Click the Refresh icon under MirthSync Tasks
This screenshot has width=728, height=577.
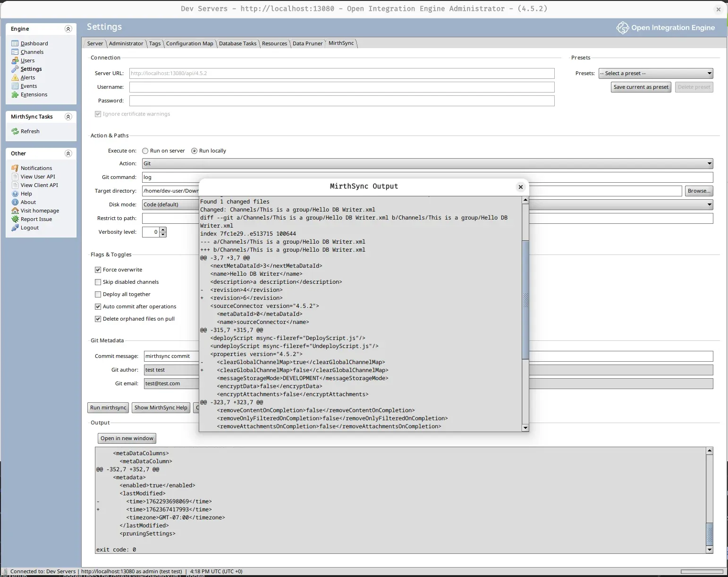coord(15,131)
